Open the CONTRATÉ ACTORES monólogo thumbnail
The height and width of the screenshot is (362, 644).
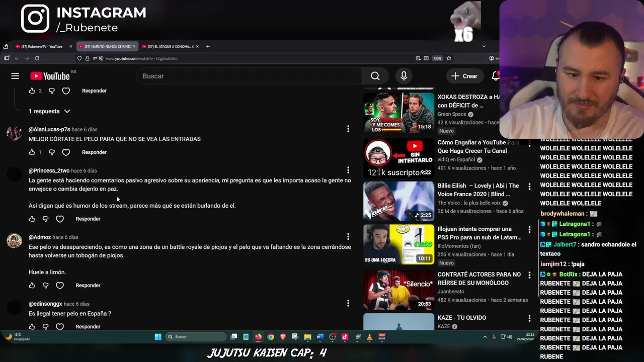[398, 290]
